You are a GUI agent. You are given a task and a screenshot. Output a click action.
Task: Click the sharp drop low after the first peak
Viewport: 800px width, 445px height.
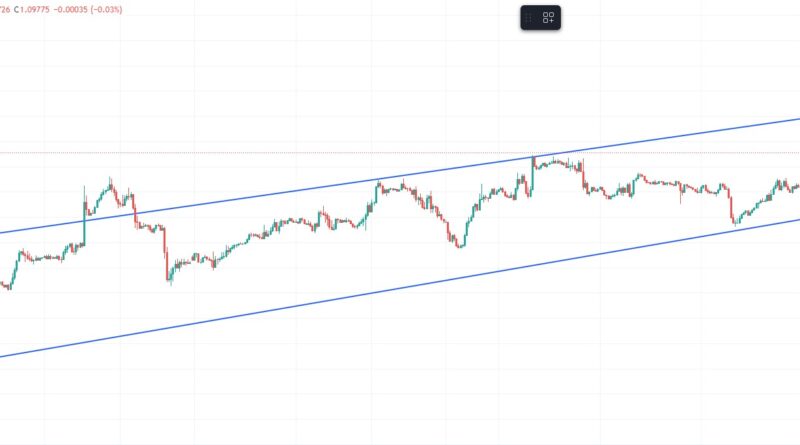tap(169, 278)
